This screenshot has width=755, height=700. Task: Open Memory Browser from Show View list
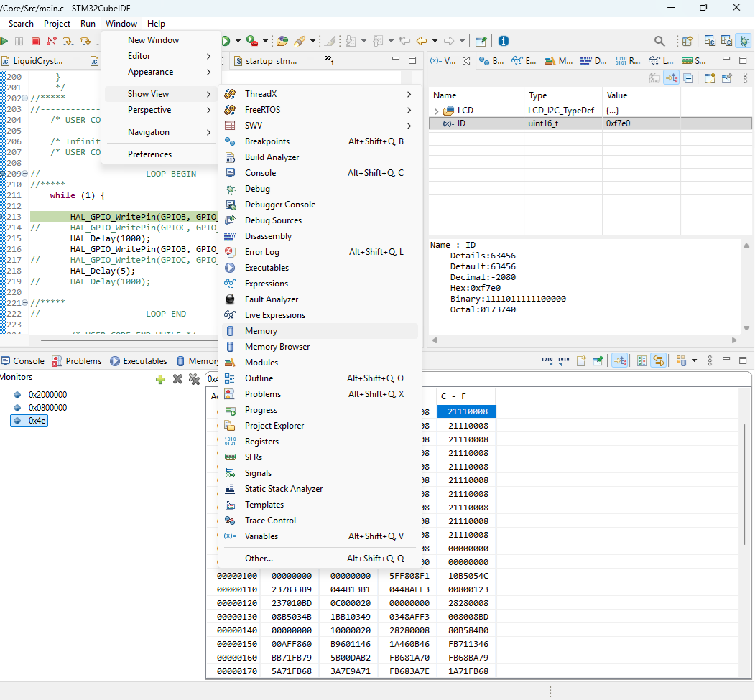277,347
